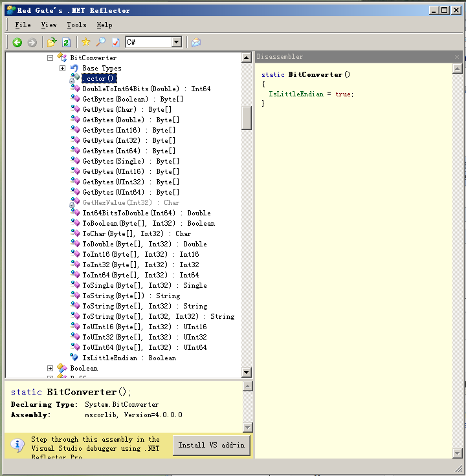Select GetBytes(Single) : Byte[]

click(x=131, y=161)
